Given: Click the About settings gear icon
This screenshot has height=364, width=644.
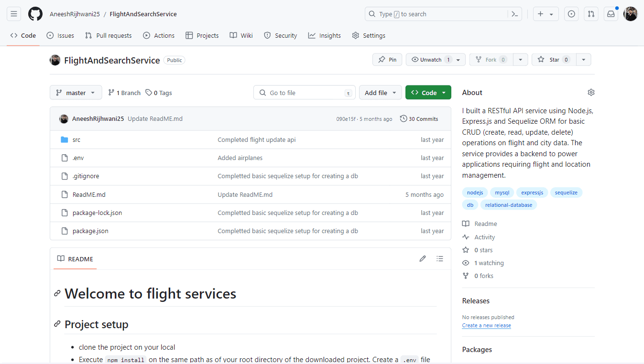Looking at the screenshot, I should click(591, 92).
